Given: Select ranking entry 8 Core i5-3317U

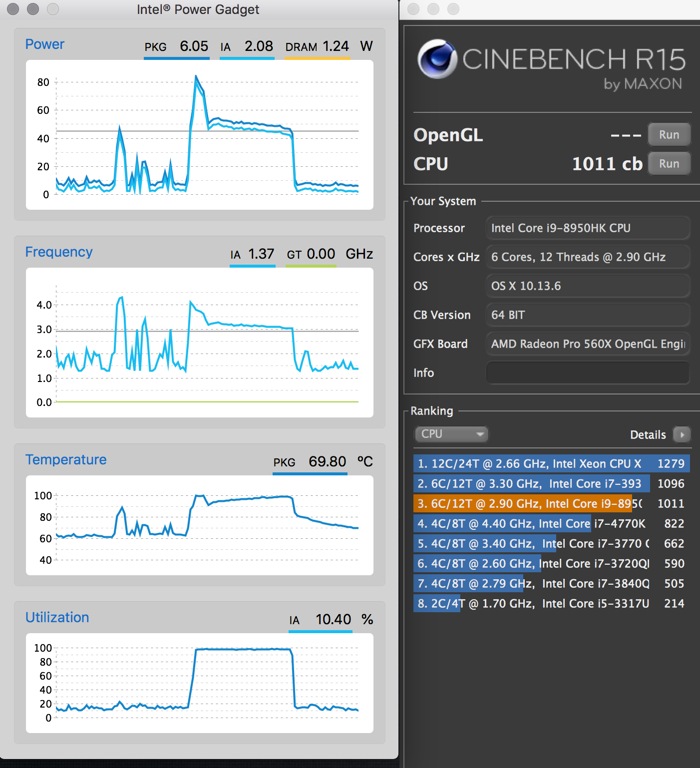Looking at the screenshot, I should pyautogui.click(x=551, y=603).
